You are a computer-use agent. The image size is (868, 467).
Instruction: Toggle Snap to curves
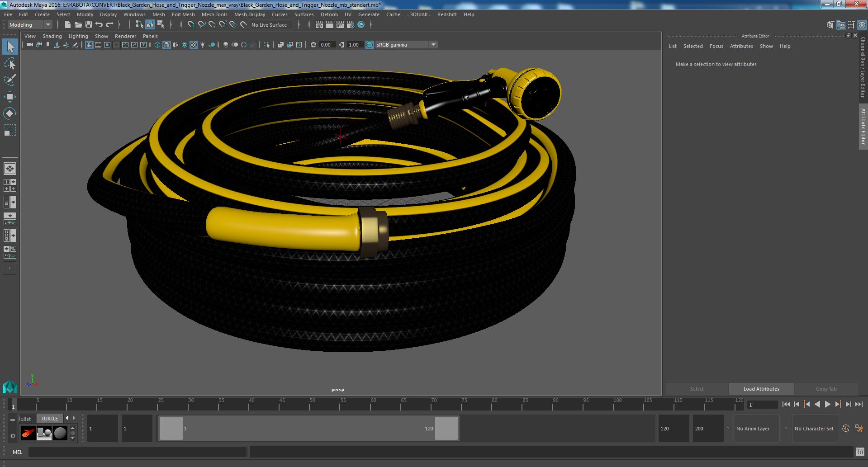point(202,25)
